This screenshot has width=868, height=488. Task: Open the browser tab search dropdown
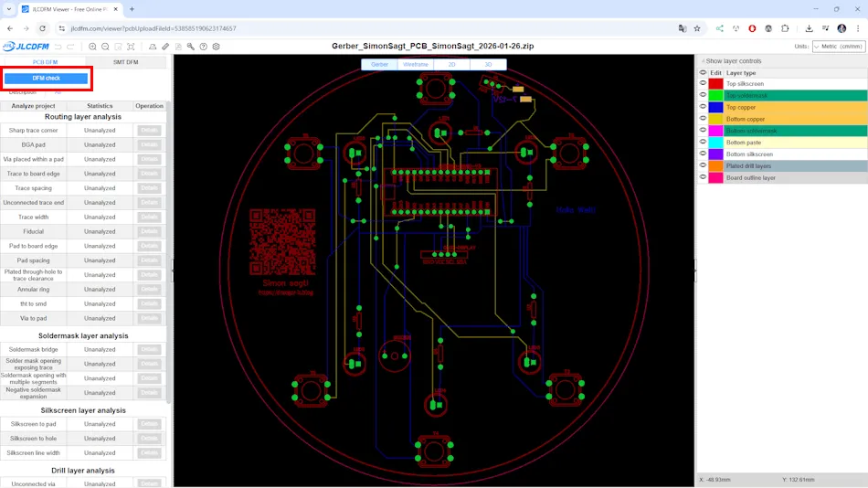(9, 9)
